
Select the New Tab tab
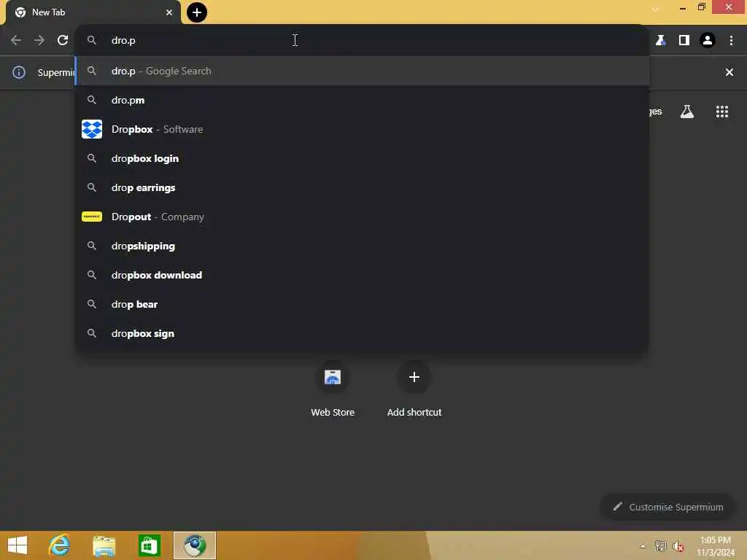pyautogui.click(x=93, y=12)
